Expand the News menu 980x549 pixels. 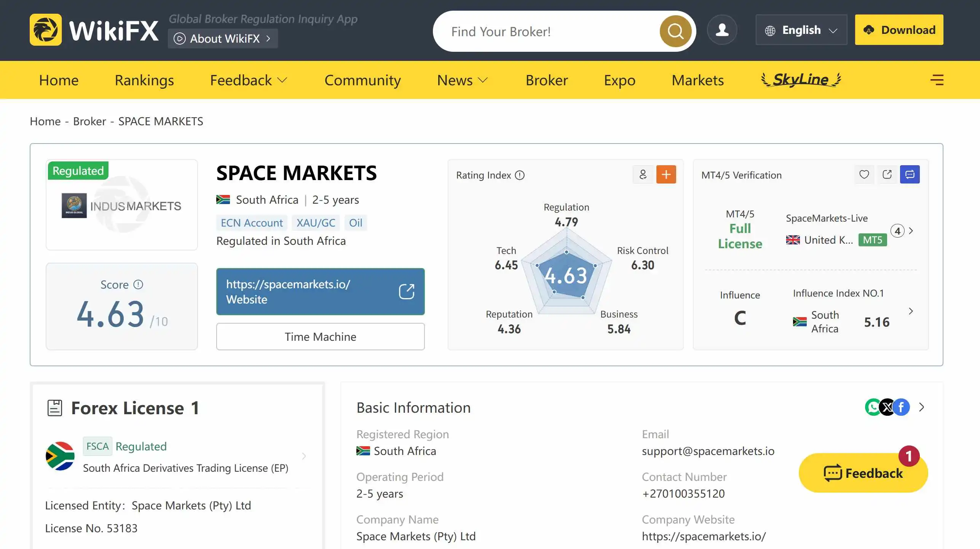[x=462, y=80]
